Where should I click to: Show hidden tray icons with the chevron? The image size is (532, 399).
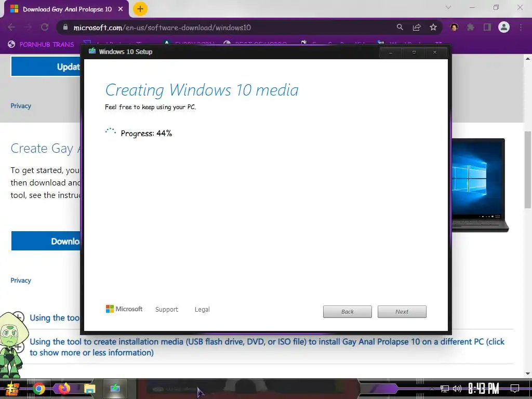[432, 389]
